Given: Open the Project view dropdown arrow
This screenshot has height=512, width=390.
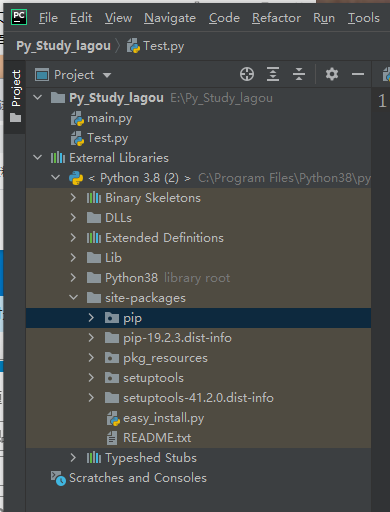Looking at the screenshot, I should click(107, 75).
